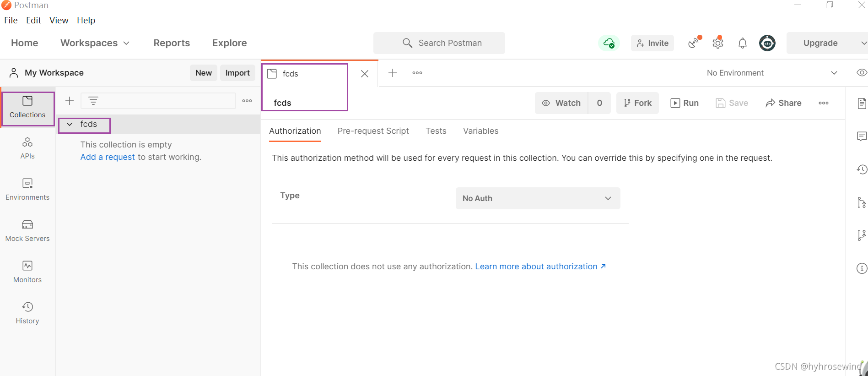
Task: Select the fcds collection in sidebar
Action: click(158, 124)
